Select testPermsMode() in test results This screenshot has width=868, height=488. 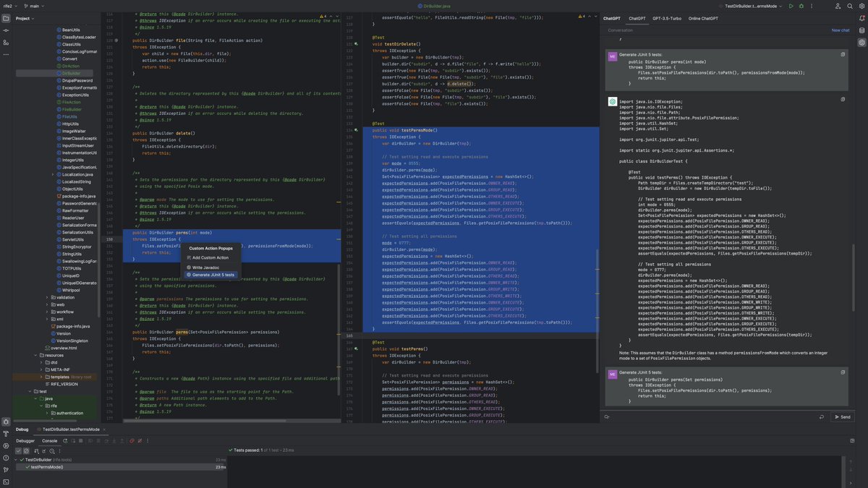coord(121,467)
